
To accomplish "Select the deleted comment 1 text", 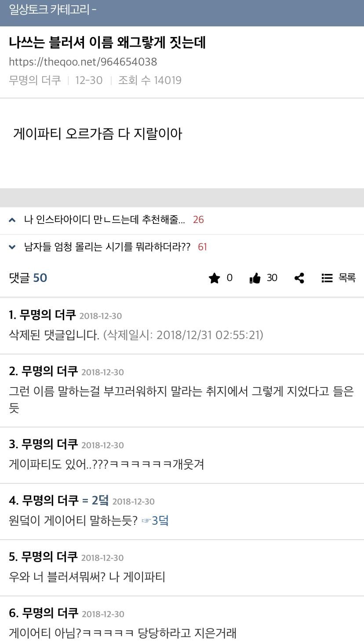I will tap(136, 335).
